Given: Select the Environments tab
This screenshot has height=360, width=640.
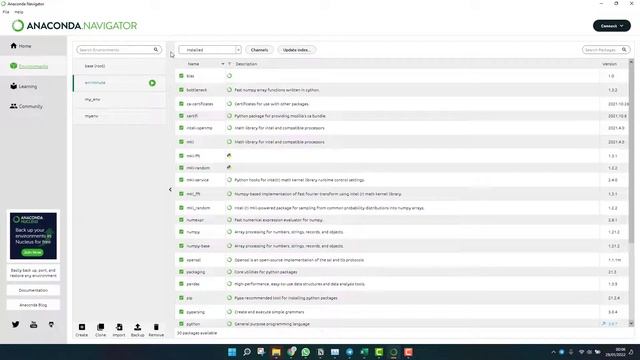Looking at the screenshot, I should click(33, 66).
